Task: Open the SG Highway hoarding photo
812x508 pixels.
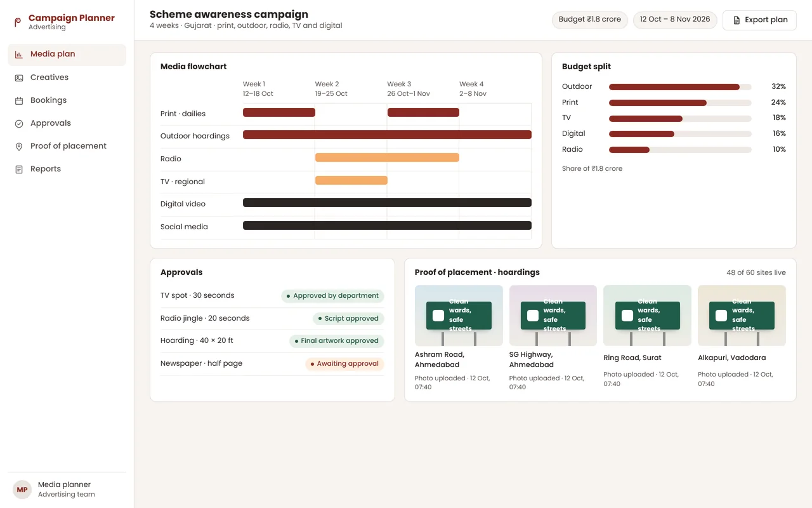Action: click(553, 316)
